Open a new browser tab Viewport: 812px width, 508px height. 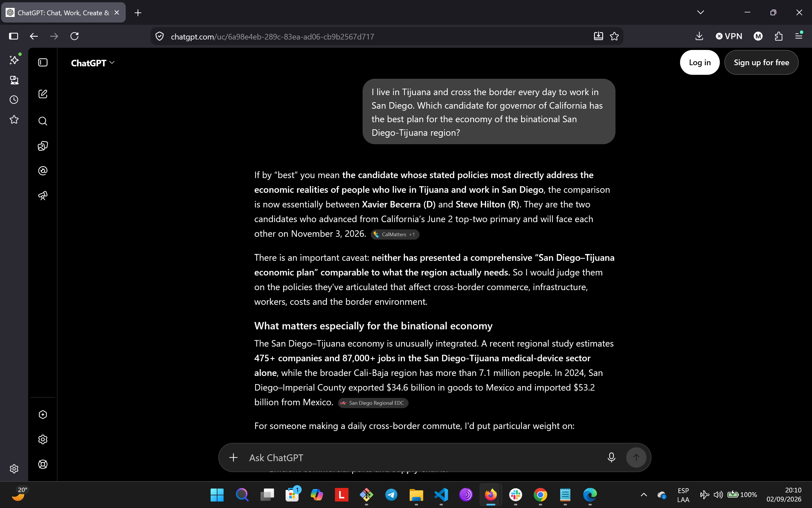138,13
